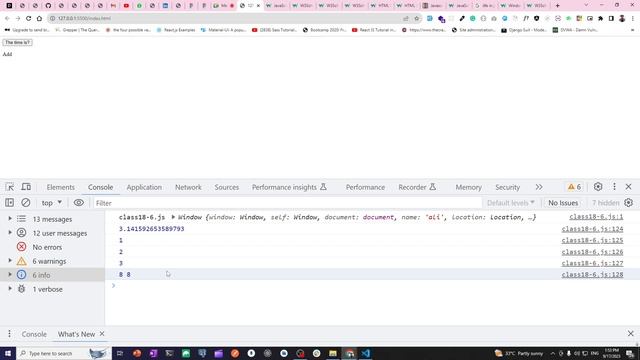Screen dimensions: 640x360
Task: Open the React.js Examples bookmark
Action: [x=176, y=30]
